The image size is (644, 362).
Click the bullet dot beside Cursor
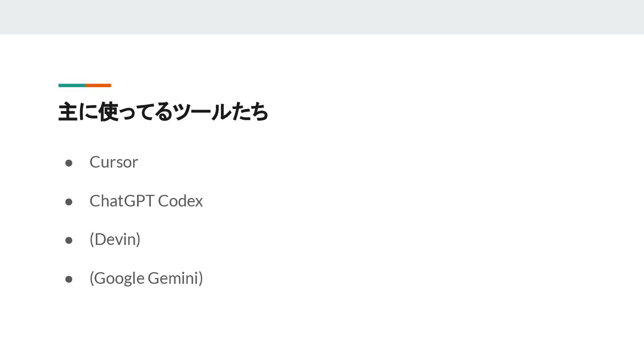(69, 163)
